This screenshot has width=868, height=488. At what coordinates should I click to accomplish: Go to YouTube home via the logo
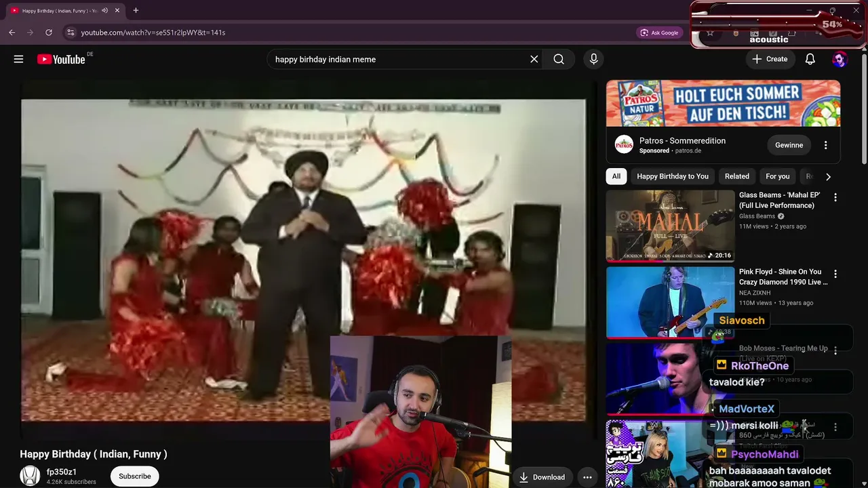[x=61, y=59]
